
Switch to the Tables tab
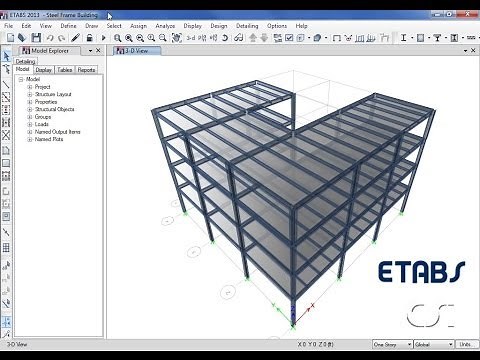(x=65, y=70)
